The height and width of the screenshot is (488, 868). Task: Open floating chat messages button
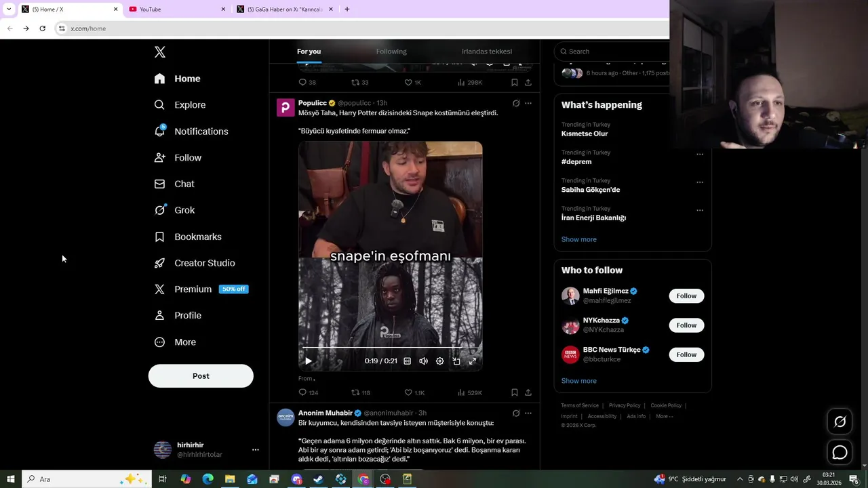pos(840,452)
